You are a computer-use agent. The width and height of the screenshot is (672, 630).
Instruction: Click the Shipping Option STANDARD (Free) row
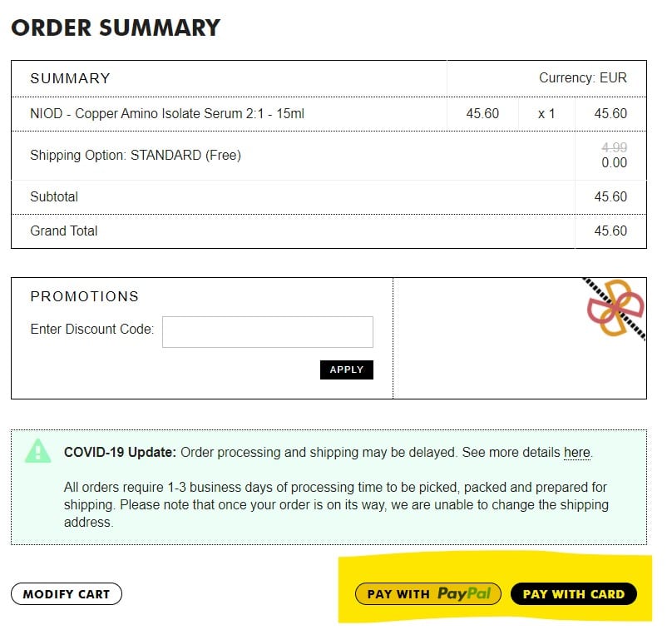[136, 155]
